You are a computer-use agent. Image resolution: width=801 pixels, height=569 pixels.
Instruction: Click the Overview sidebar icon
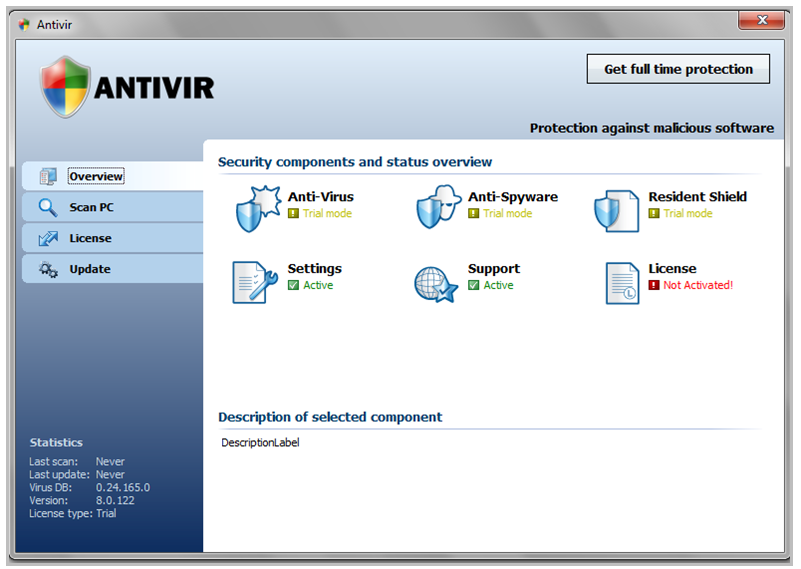pos(48,176)
